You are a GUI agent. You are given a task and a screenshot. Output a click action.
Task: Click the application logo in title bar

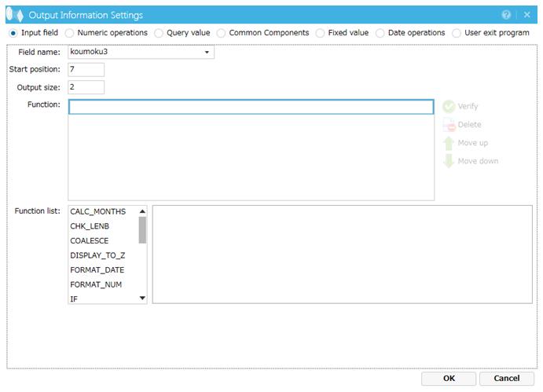[x=14, y=15]
